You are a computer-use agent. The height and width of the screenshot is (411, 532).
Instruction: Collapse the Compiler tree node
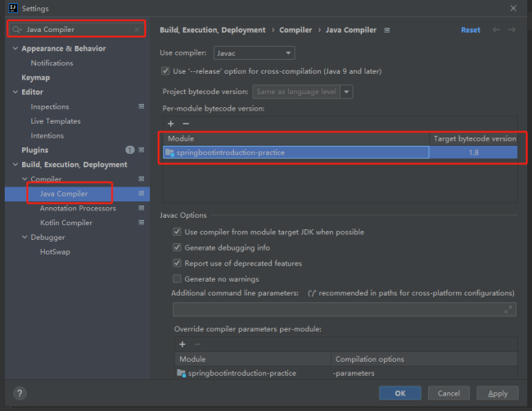(x=25, y=178)
